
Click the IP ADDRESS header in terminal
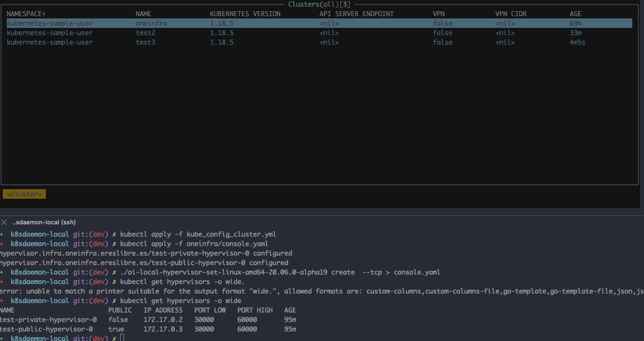163,310
